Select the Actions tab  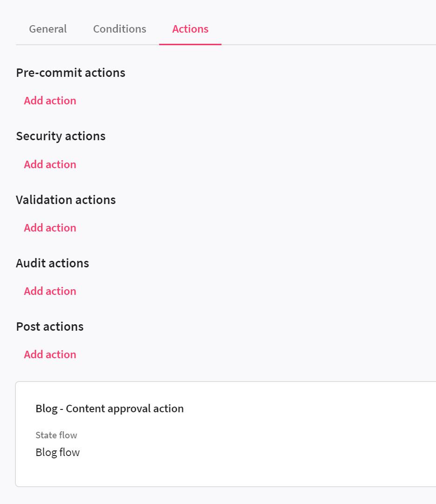[x=190, y=29]
